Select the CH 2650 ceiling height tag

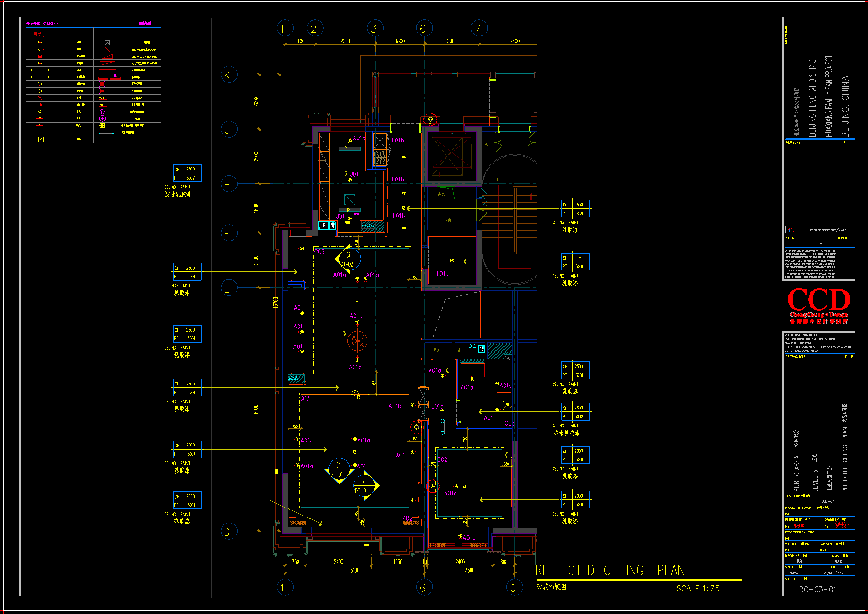coord(187,500)
